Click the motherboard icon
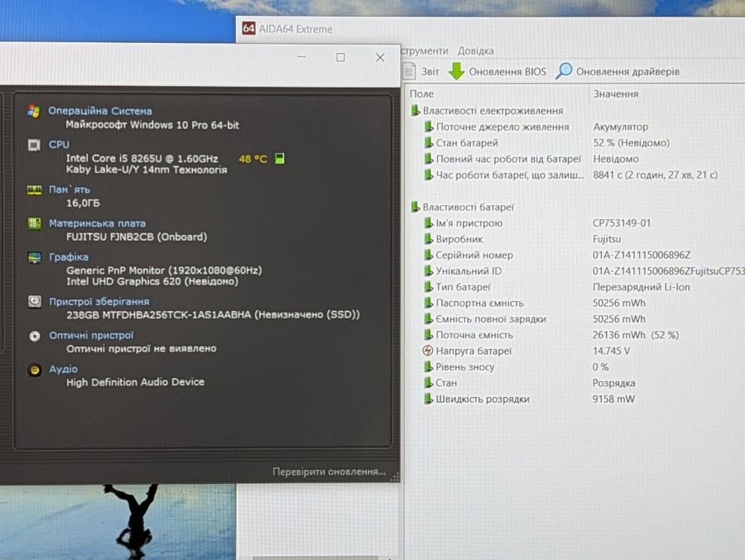 (34, 223)
